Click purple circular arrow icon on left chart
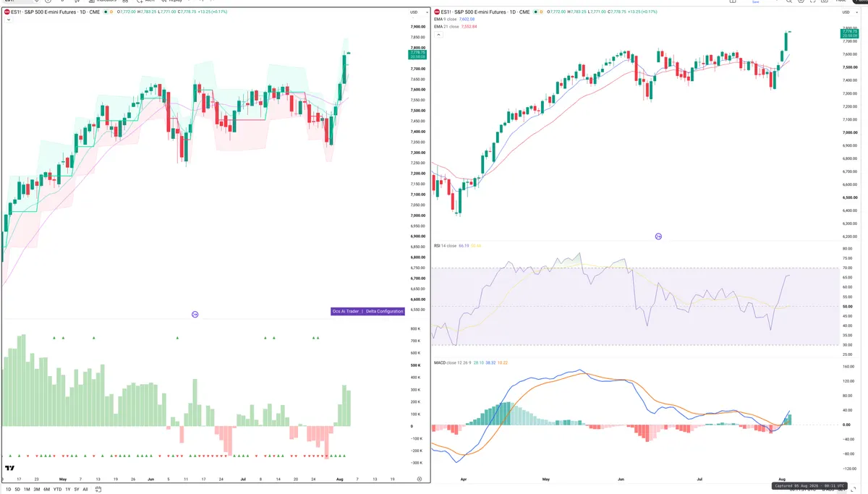 tap(195, 314)
